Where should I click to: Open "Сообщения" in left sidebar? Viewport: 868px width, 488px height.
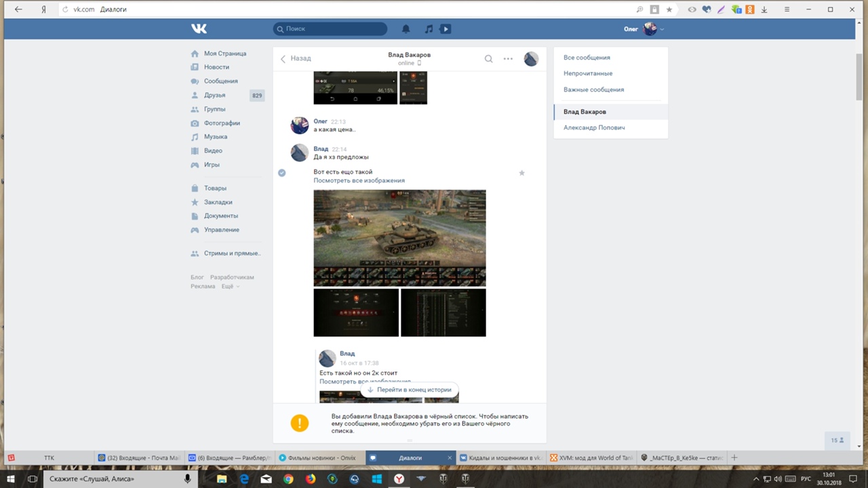tap(220, 81)
